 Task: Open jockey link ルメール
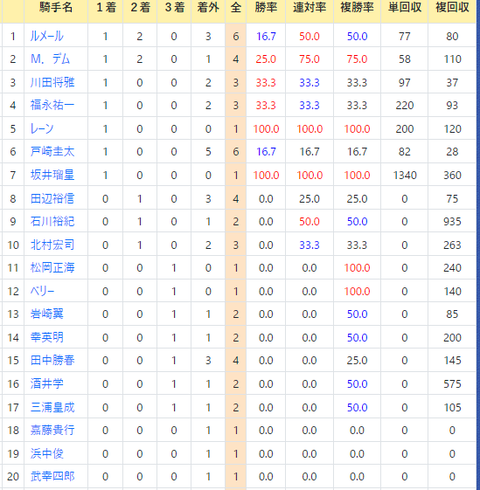point(47,36)
